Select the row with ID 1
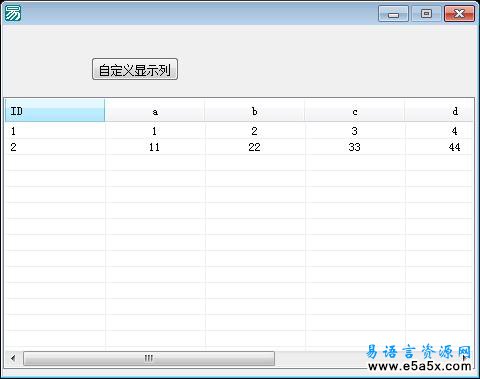 239,131
